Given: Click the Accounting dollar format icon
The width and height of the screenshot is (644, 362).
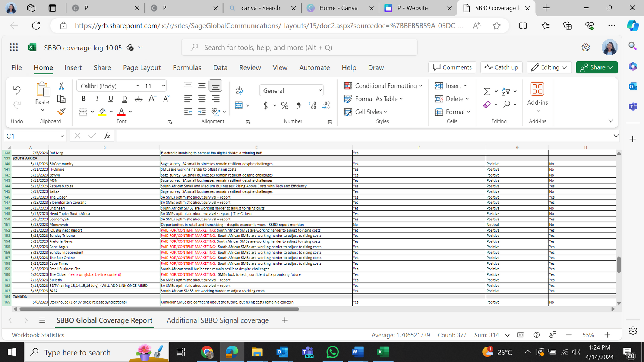Looking at the screenshot, I should tap(266, 106).
